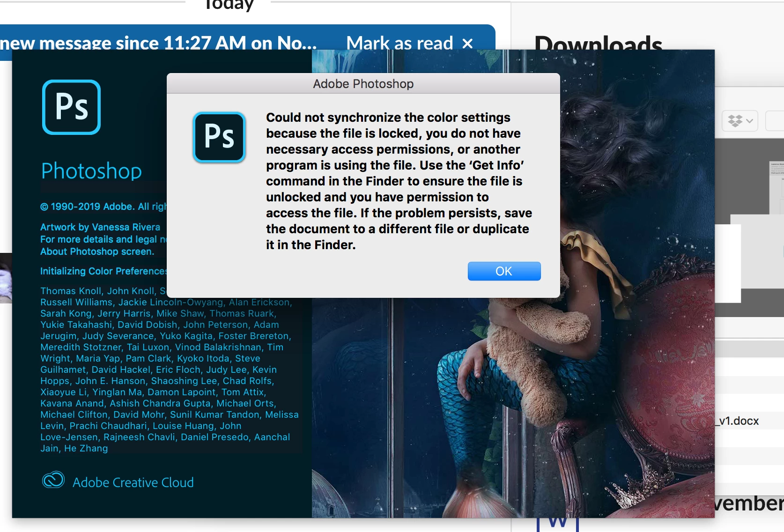Click the error message text in the dialog
Screen dimensions: 784x532
(399, 181)
